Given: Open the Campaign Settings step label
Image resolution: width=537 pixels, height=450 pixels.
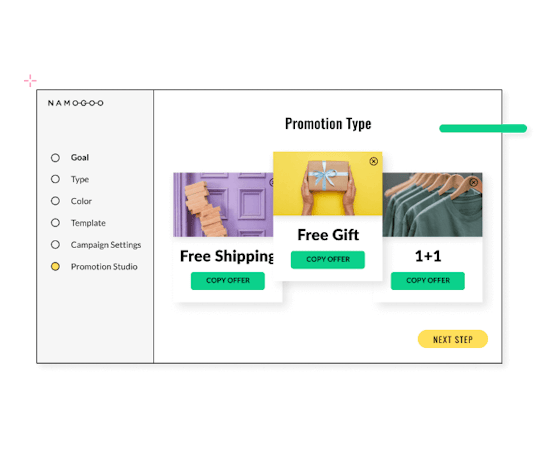Looking at the screenshot, I should pos(106,245).
